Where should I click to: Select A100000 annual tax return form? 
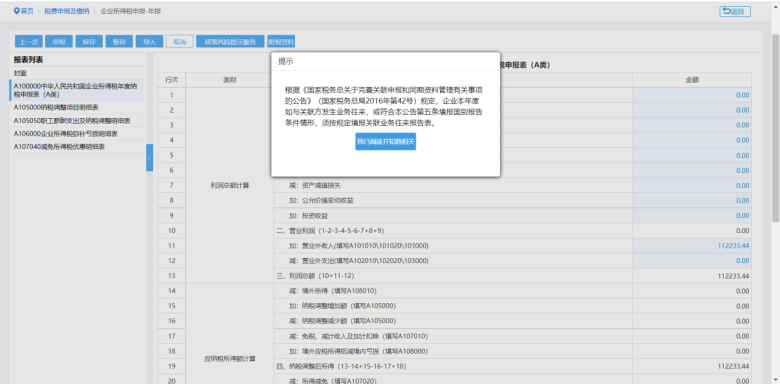click(x=77, y=90)
